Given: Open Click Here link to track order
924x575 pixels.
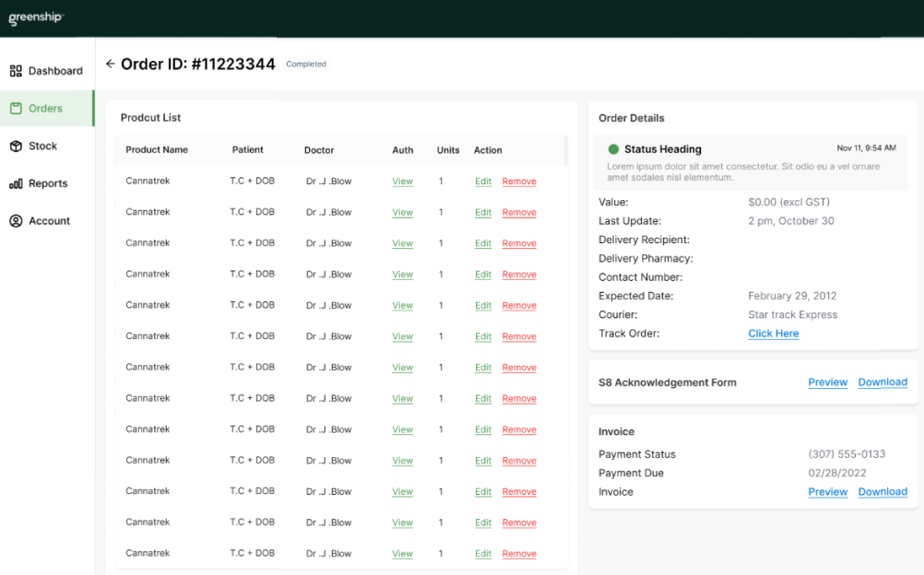Looking at the screenshot, I should tap(773, 334).
